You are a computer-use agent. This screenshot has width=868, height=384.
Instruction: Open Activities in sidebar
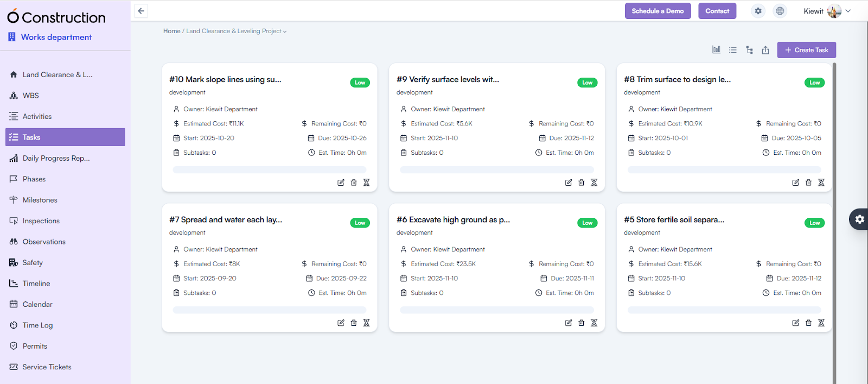click(x=65, y=116)
